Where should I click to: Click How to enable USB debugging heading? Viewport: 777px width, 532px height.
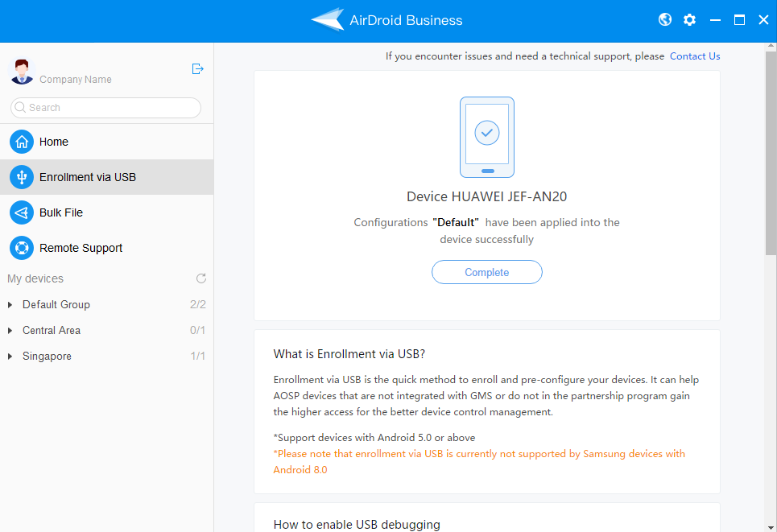click(x=357, y=525)
